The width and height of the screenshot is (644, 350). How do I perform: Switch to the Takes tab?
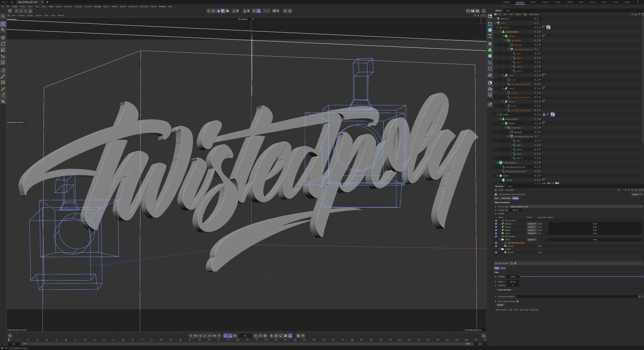click(x=507, y=11)
